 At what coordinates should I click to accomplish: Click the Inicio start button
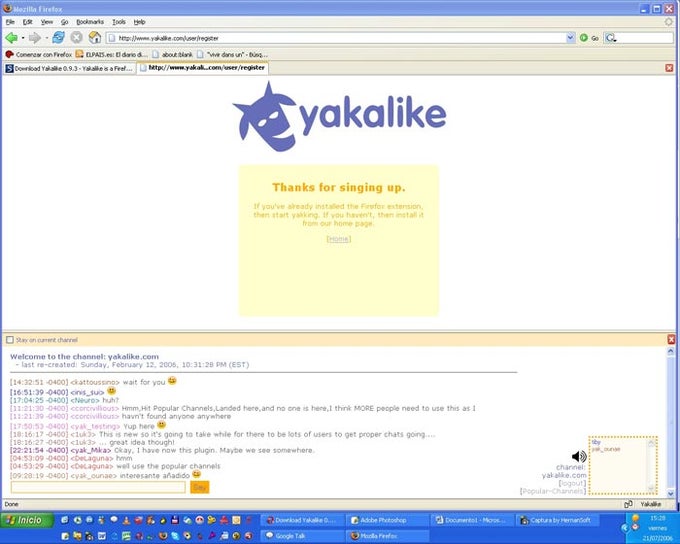(x=27, y=520)
